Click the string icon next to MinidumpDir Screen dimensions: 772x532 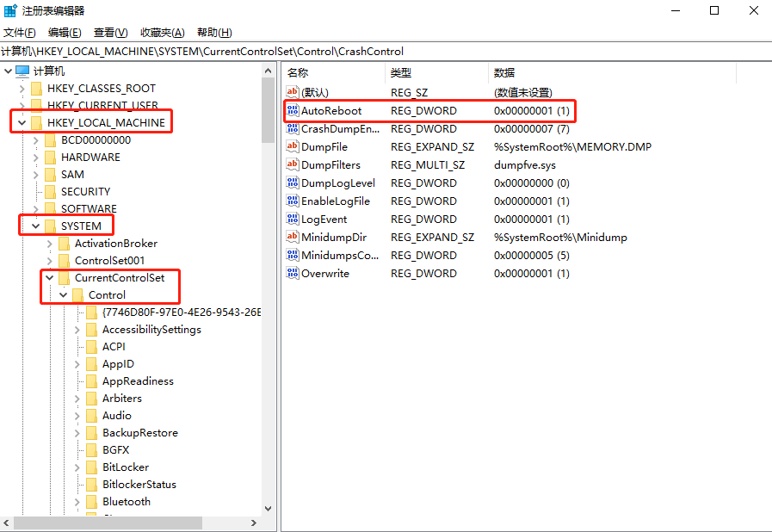point(292,237)
